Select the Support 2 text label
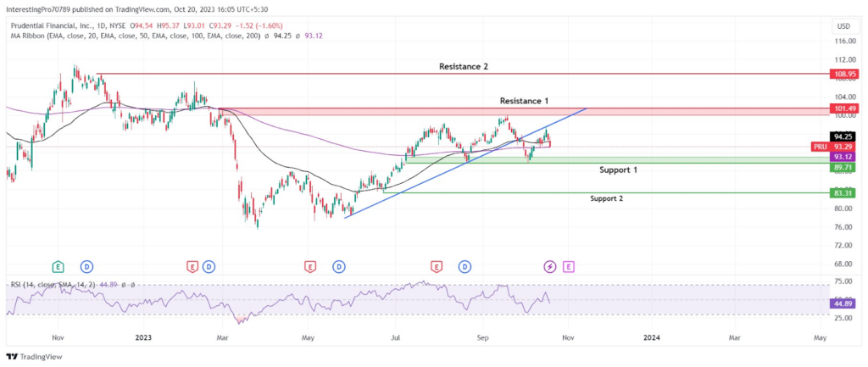 pyautogui.click(x=607, y=198)
